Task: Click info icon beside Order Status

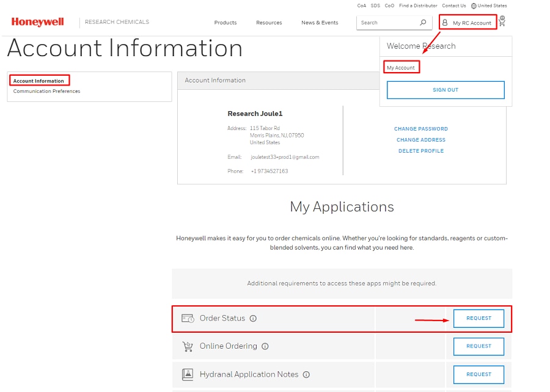Action: [x=253, y=319]
